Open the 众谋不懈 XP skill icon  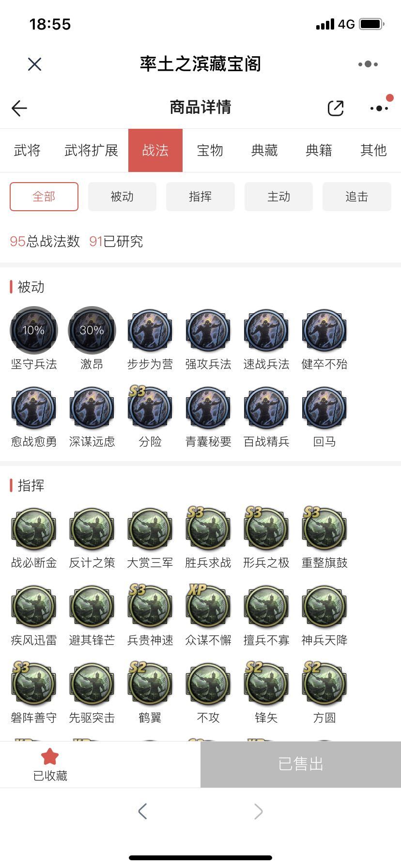pos(208,606)
